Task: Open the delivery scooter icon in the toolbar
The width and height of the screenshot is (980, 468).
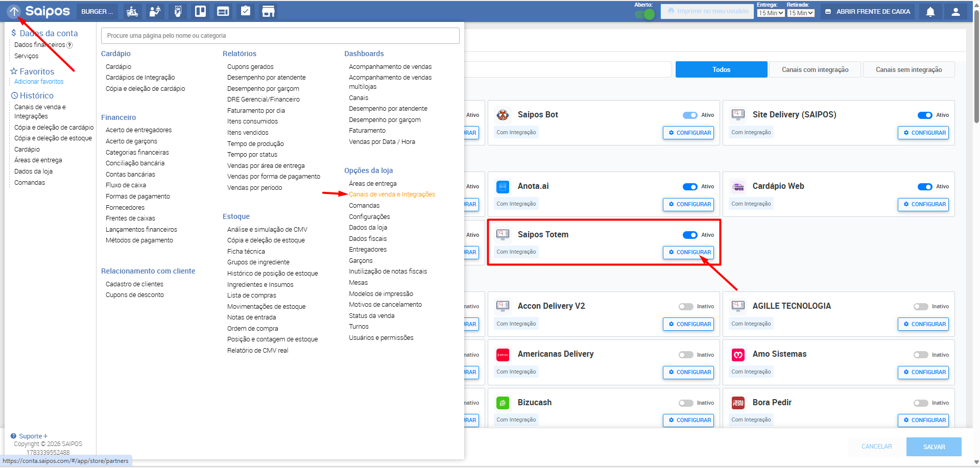Action: pos(132,11)
